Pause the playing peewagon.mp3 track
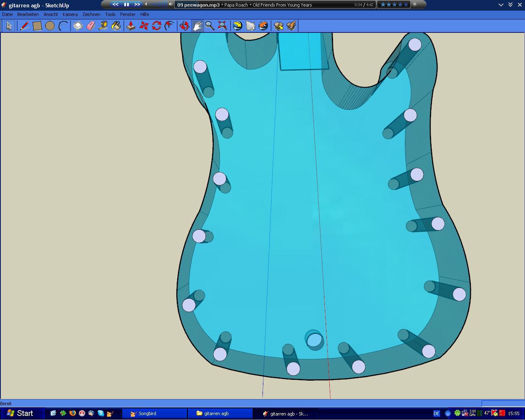The height and width of the screenshot is (420, 525). point(126,5)
